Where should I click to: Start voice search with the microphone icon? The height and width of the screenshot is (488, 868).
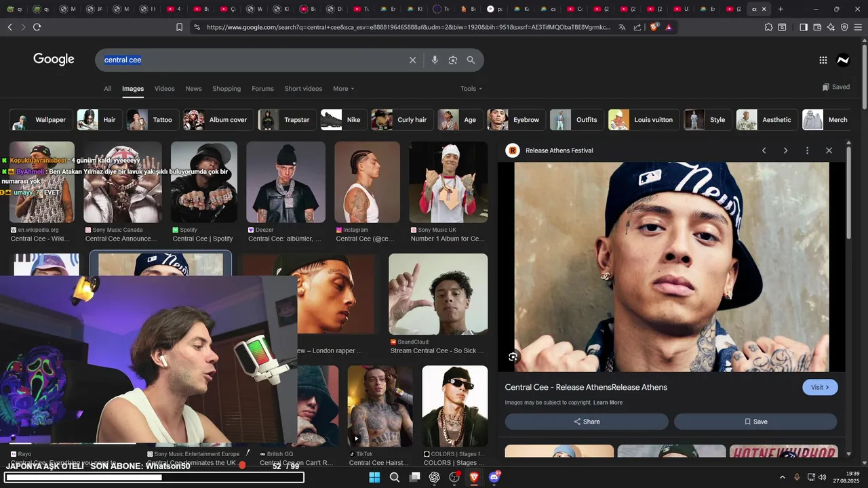pyautogui.click(x=435, y=60)
